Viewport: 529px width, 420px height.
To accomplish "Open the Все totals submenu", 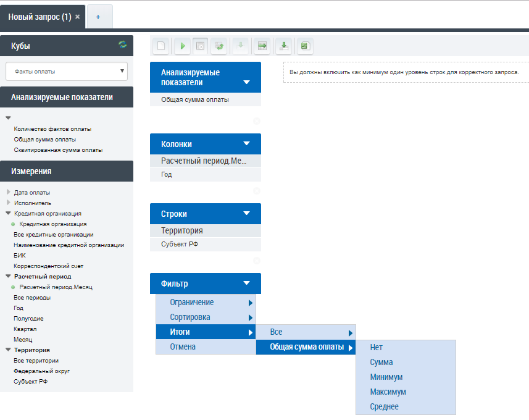I will click(x=306, y=332).
